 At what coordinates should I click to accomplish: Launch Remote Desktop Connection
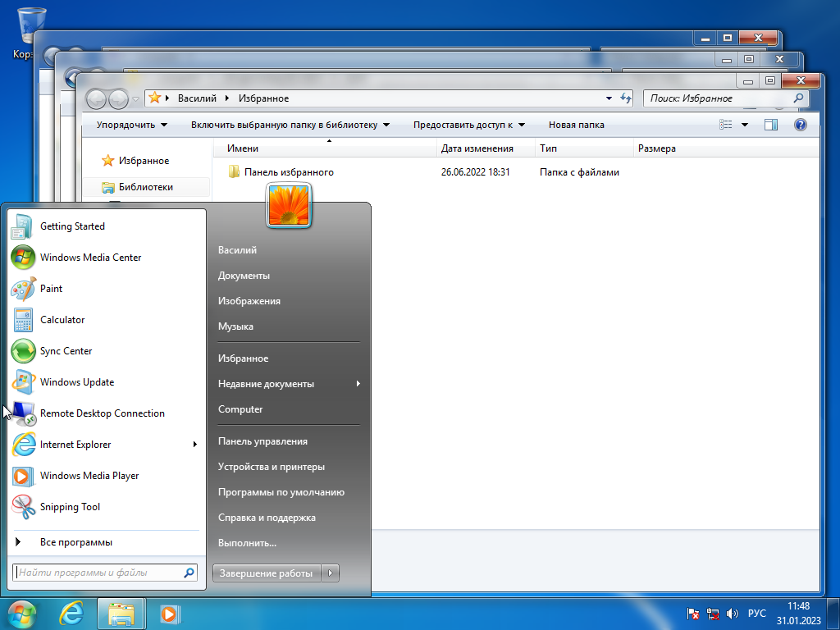(x=106, y=413)
